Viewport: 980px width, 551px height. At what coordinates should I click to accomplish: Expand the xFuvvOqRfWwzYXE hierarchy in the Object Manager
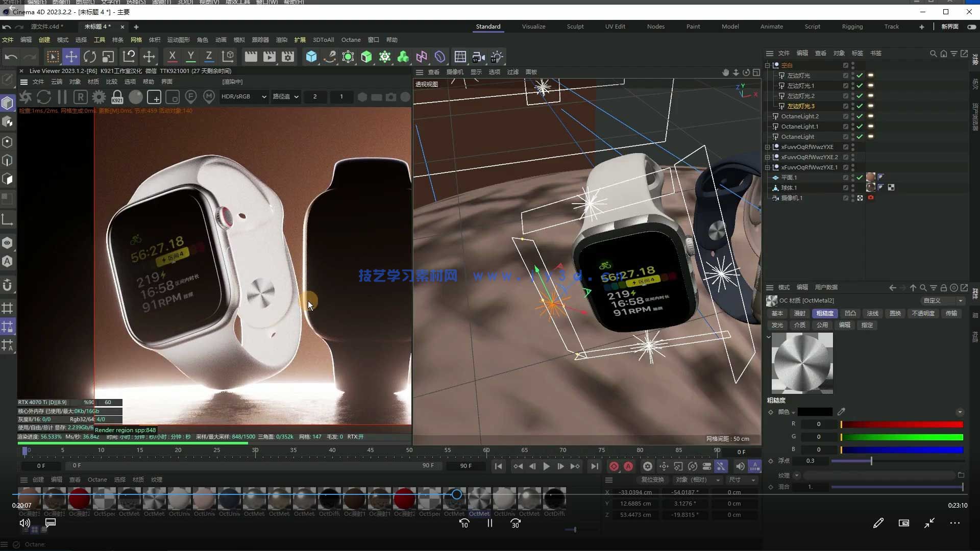point(768,147)
